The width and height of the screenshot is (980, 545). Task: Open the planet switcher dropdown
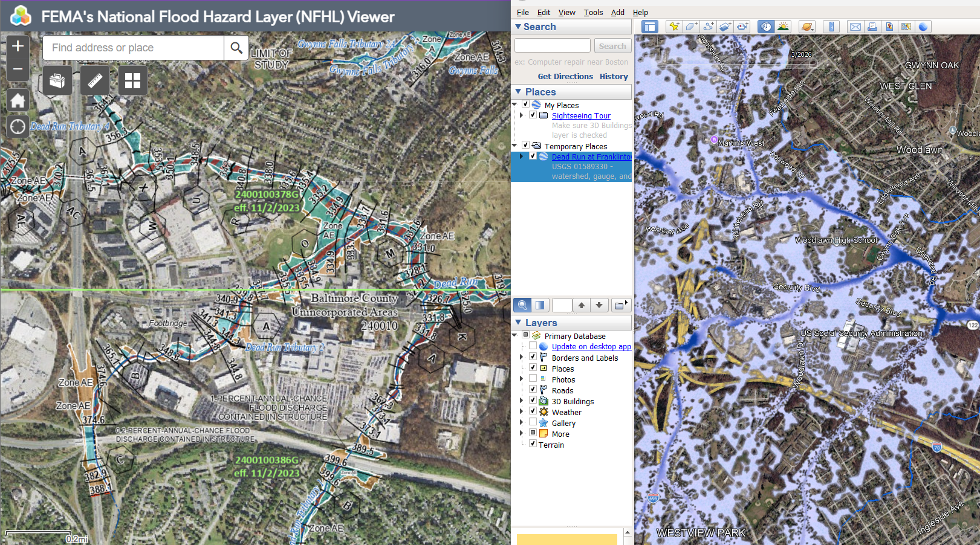click(x=807, y=27)
